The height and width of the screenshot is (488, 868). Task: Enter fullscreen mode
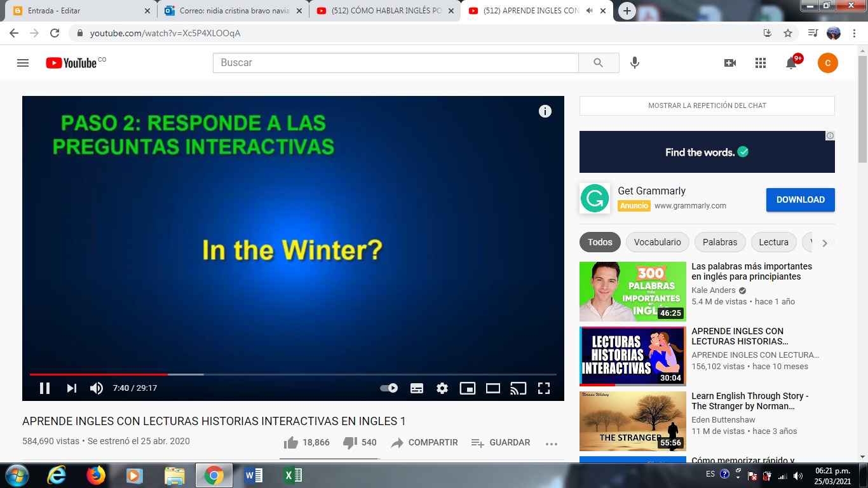coord(544,388)
